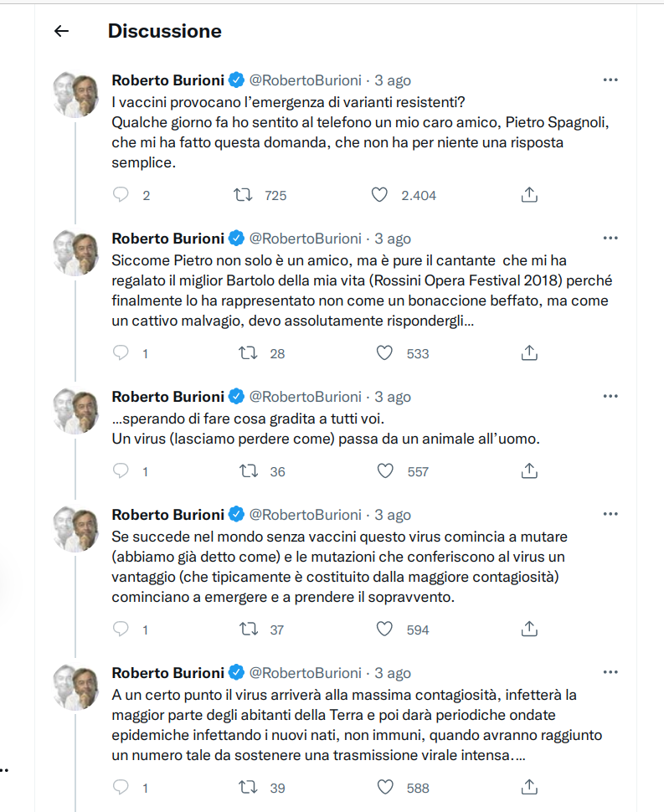Open the more options menu on the first tweet
Screen dimensions: 664x812
tap(610, 80)
